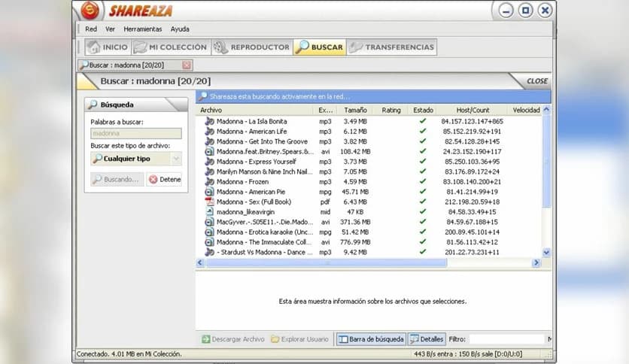Click the horizontal scrollbar thumb

coord(326,262)
